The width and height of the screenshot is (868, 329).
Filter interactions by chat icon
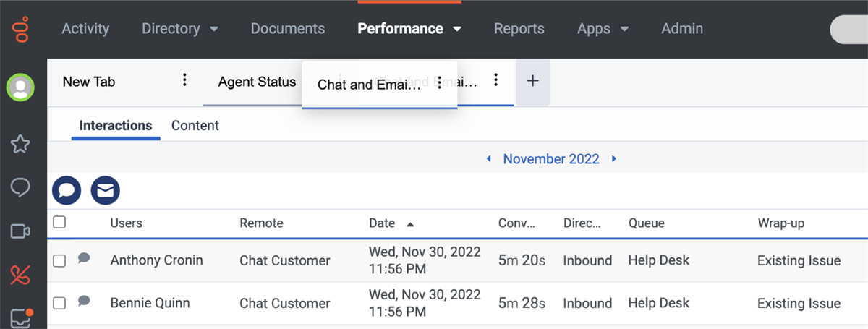click(x=67, y=190)
